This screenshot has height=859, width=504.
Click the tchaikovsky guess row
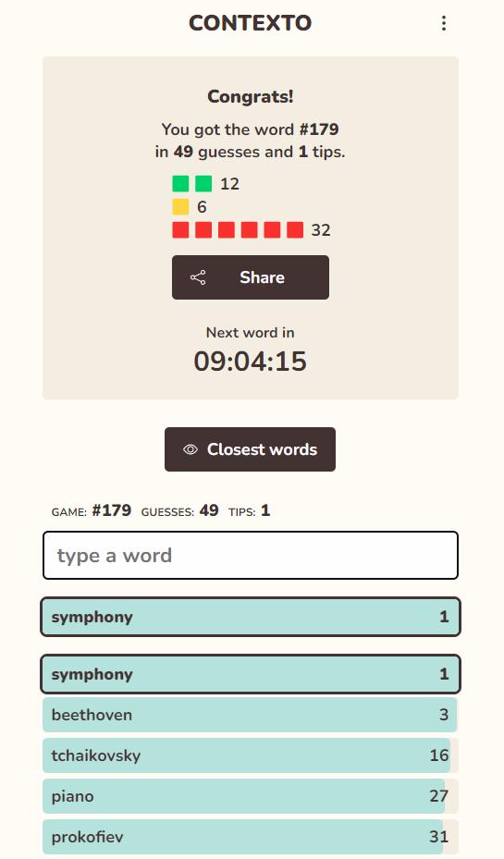coord(251,755)
